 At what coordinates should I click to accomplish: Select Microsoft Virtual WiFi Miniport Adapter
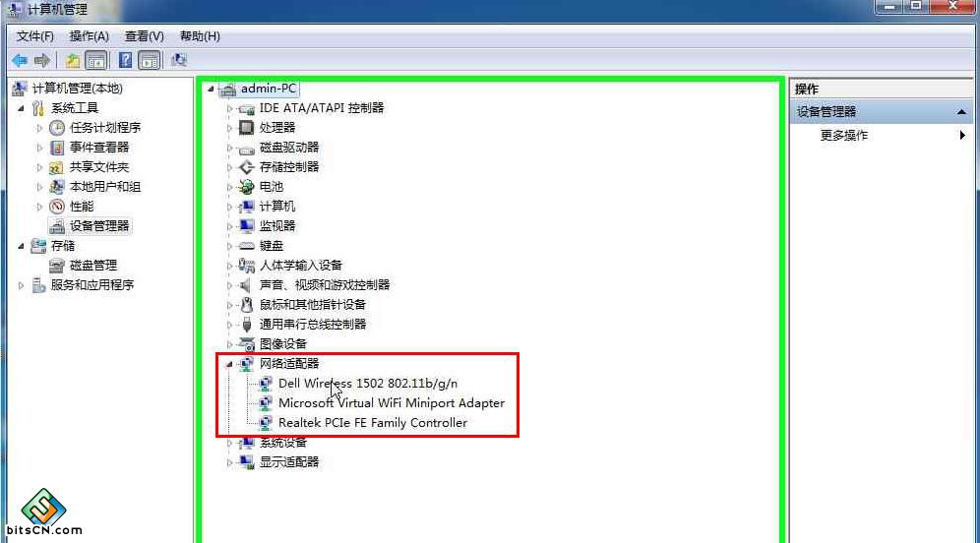(392, 403)
